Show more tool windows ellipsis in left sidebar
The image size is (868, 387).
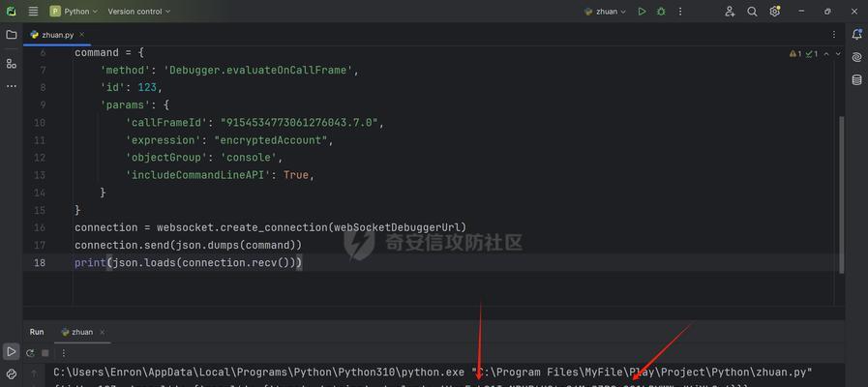coord(11,86)
